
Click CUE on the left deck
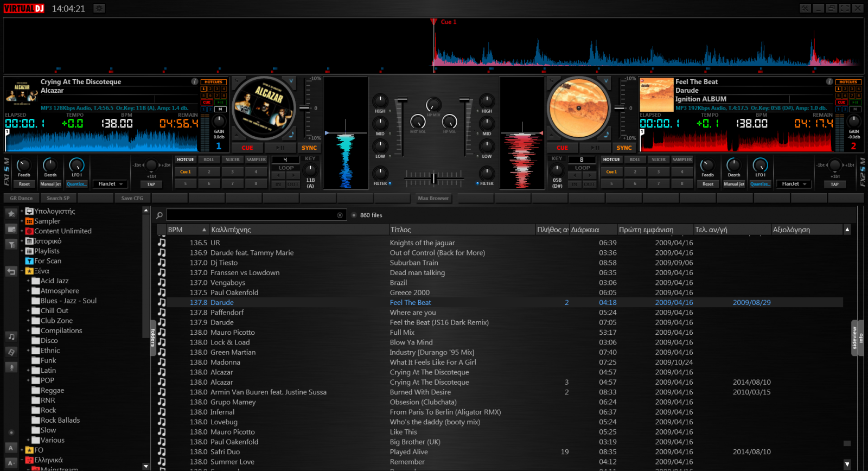coord(247,148)
